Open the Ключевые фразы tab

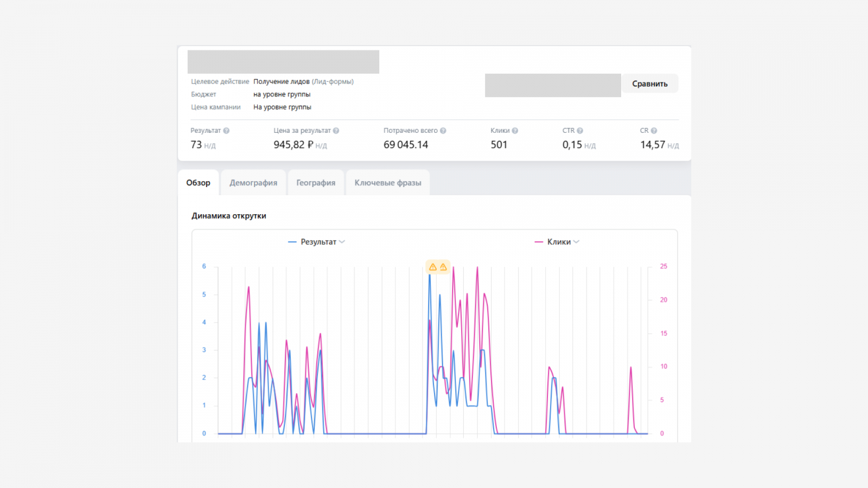coord(388,183)
